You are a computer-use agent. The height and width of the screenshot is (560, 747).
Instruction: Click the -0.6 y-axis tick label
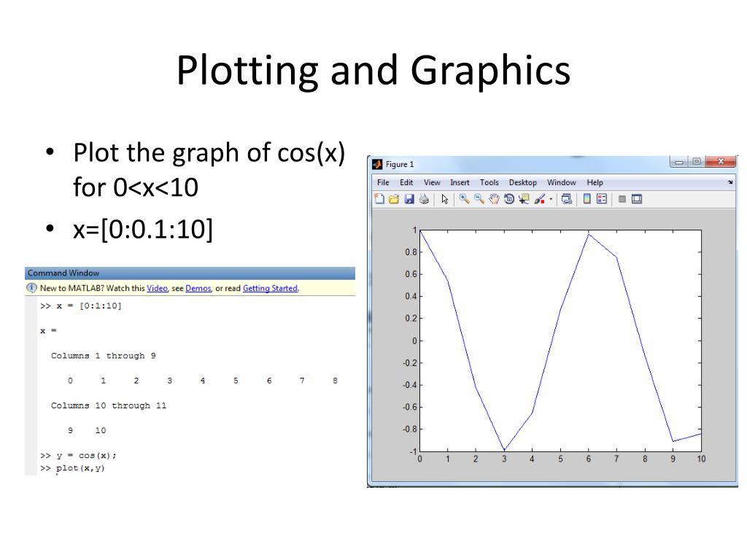click(x=410, y=407)
